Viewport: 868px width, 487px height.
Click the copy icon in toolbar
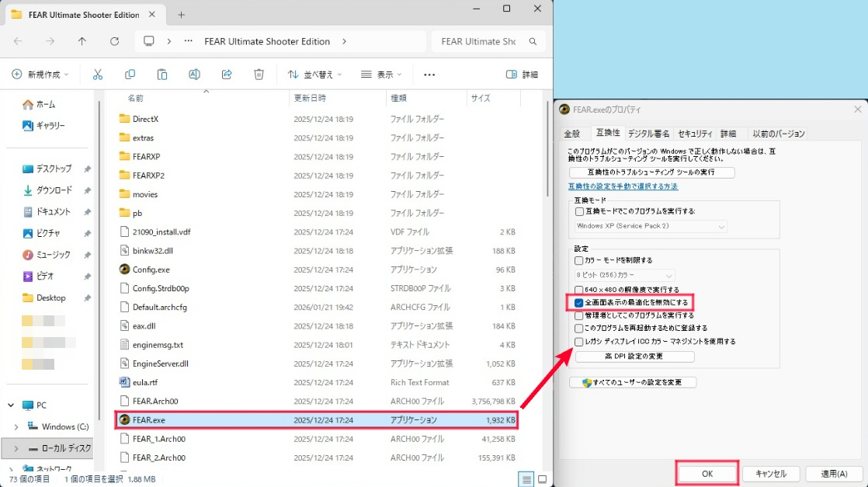(130, 75)
